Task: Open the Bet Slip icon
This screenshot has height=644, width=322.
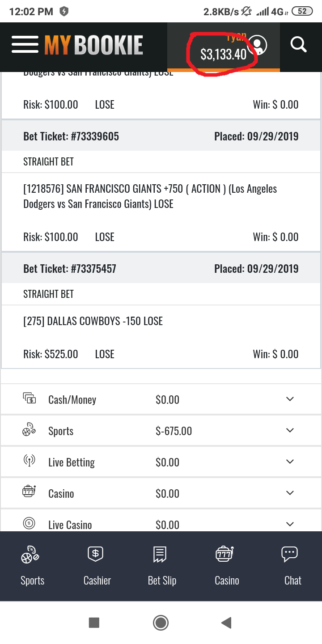Action: tap(160, 554)
